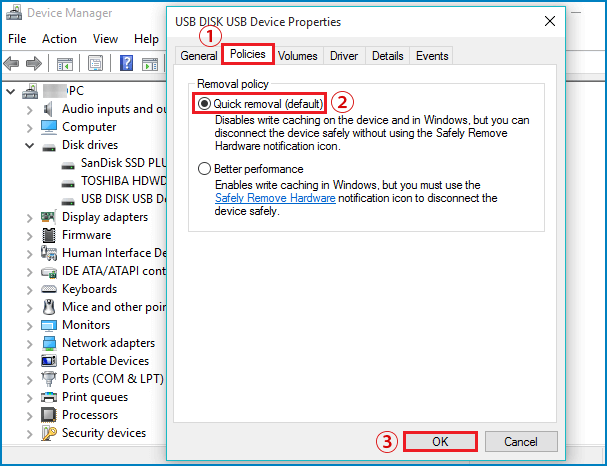This screenshot has width=607, height=466.
Task: Select the Better performance radio button
Action: [x=204, y=168]
